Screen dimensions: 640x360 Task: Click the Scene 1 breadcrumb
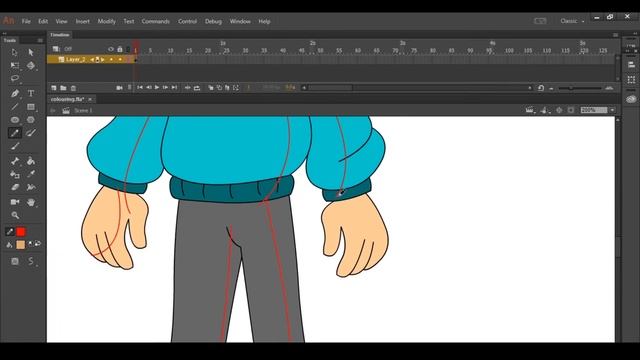pyautogui.click(x=83, y=111)
